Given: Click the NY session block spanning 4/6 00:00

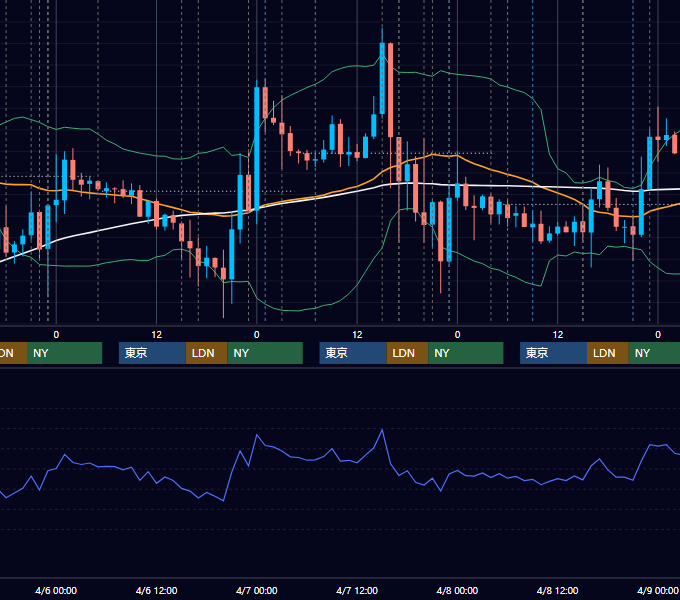Looking at the screenshot, I should tap(64, 353).
